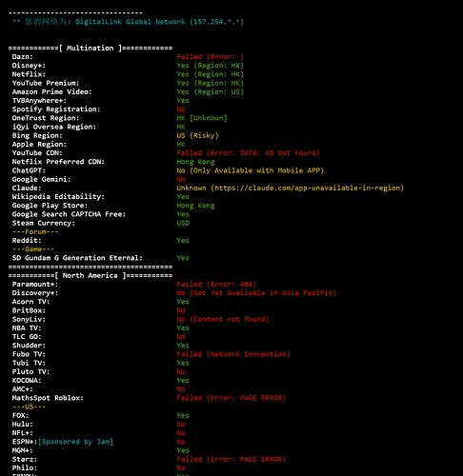Select 'Failed (Network Connection)' Fubo result
Image resolution: width=463 pixels, height=476 pixels.
(x=233, y=354)
